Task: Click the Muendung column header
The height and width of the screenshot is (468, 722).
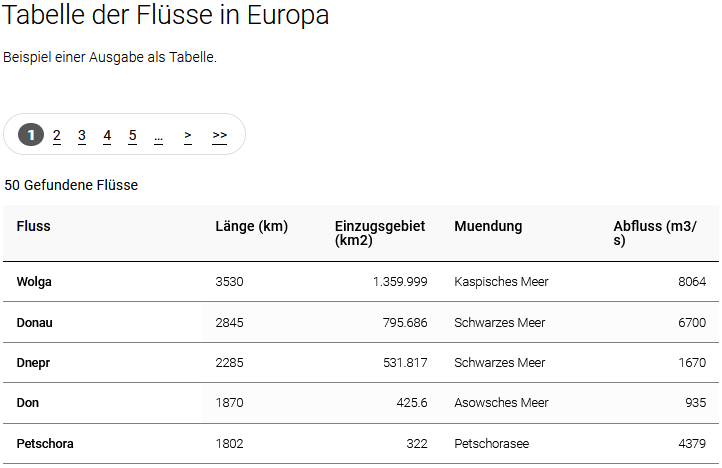Action: tap(488, 226)
